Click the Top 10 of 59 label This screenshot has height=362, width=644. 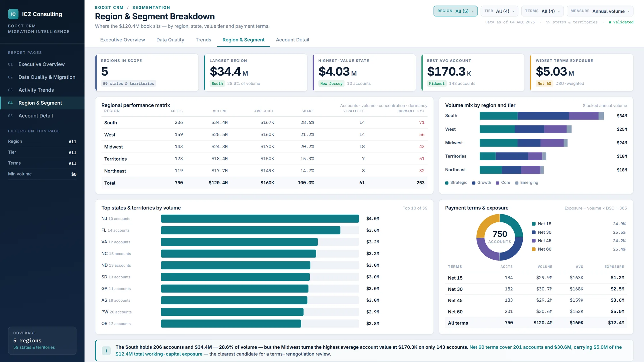(415, 208)
